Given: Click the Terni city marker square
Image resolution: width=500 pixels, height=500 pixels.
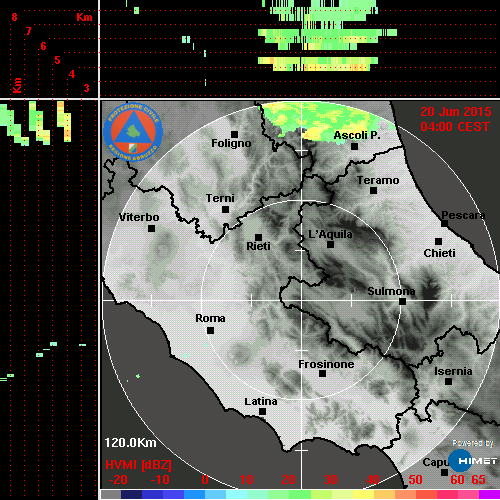Looking at the screenshot, I should click(x=225, y=210).
